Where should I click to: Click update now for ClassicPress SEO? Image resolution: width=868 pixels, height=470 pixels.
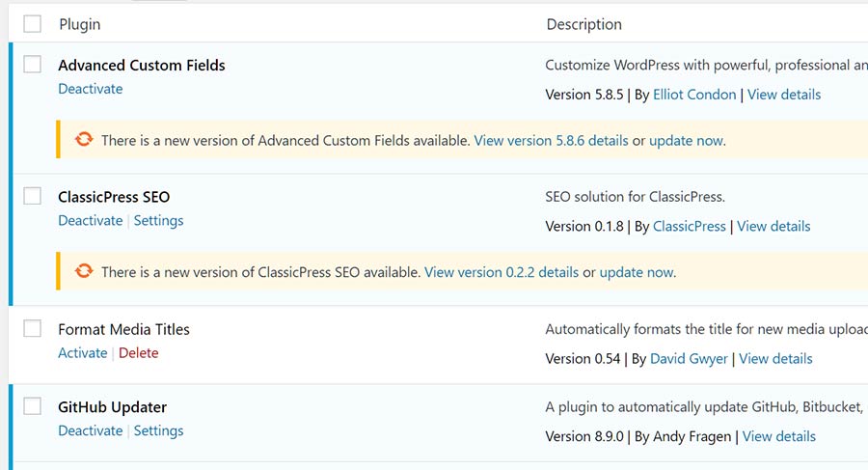[x=637, y=273]
